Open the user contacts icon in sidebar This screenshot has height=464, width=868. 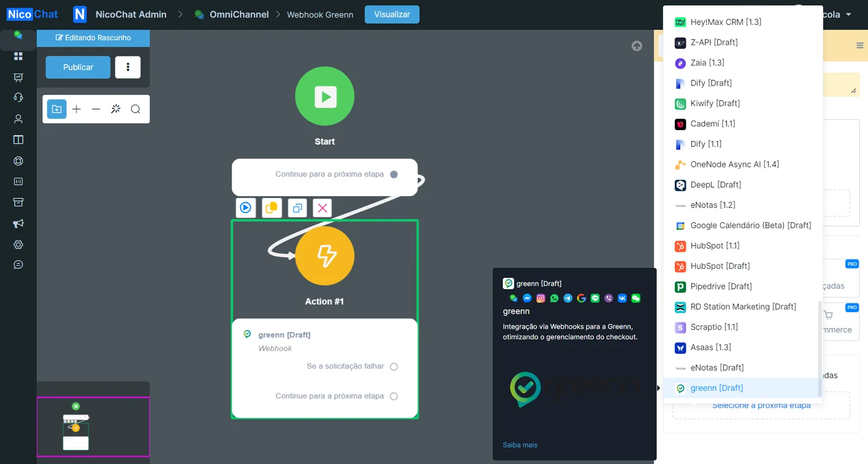(x=18, y=119)
